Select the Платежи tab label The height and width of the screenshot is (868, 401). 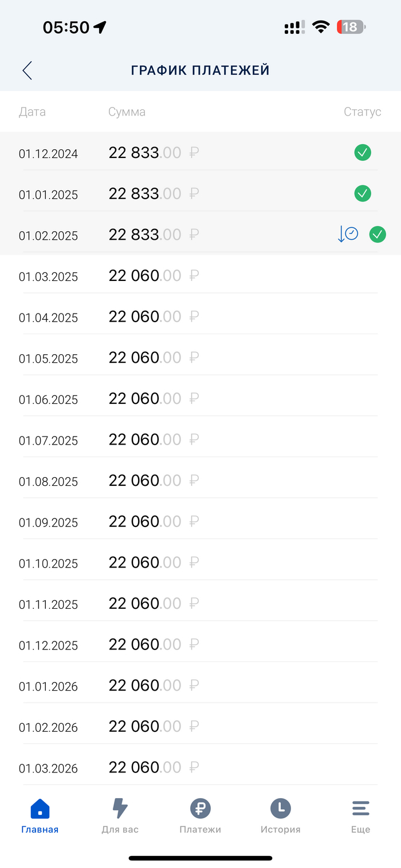point(200,830)
